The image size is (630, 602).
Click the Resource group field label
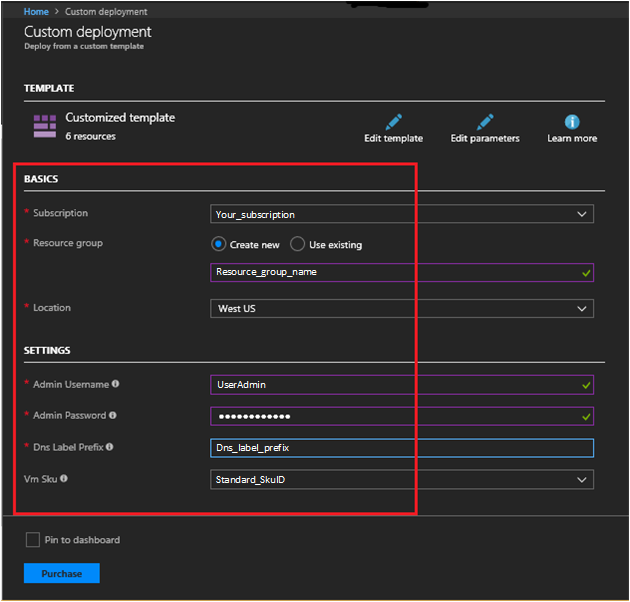68,243
